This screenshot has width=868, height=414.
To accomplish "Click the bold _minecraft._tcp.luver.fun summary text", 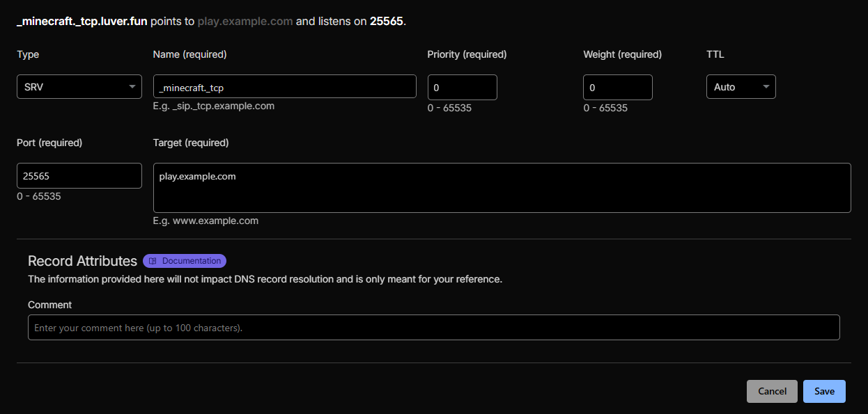I will (x=82, y=21).
